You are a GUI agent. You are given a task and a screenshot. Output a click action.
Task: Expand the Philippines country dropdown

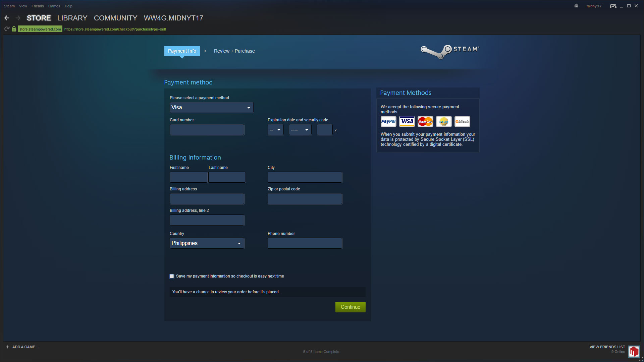pos(239,243)
